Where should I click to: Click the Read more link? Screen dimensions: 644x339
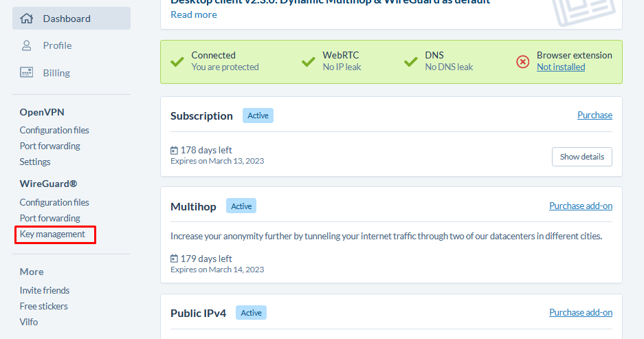[x=194, y=15]
